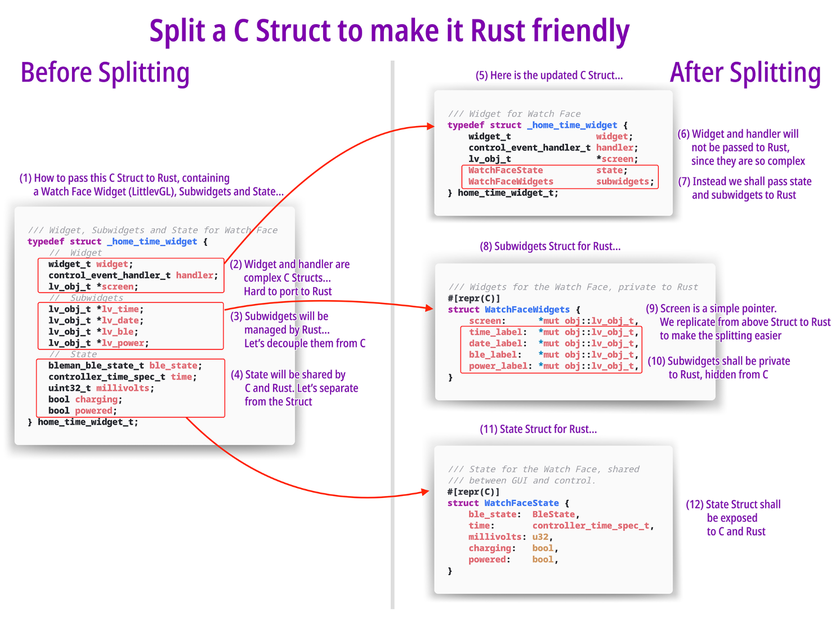Click the "WatchFaceWidgets subwidgets" line
This screenshot has width=840, height=618.
tap(560, 181)
